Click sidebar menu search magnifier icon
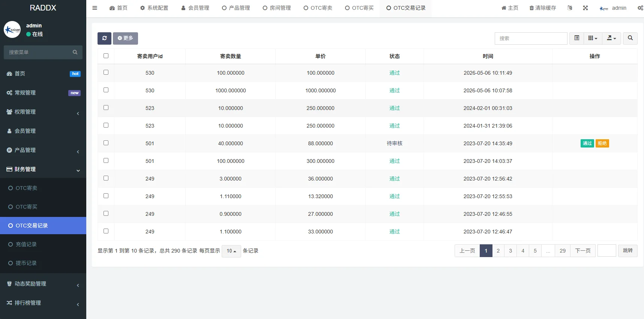 coord(75,52)
